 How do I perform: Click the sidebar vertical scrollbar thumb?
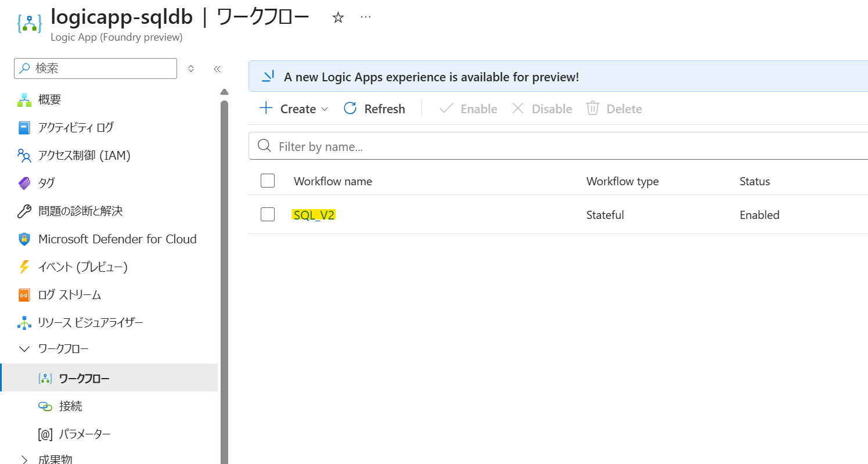coord(225,282)
